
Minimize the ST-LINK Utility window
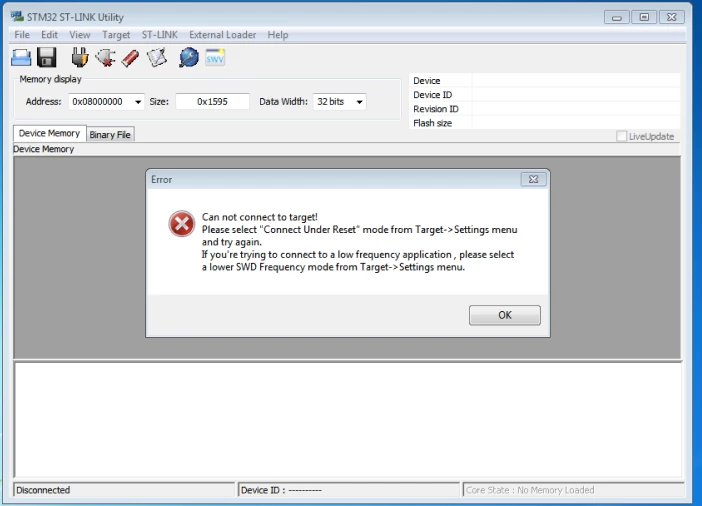617,17
